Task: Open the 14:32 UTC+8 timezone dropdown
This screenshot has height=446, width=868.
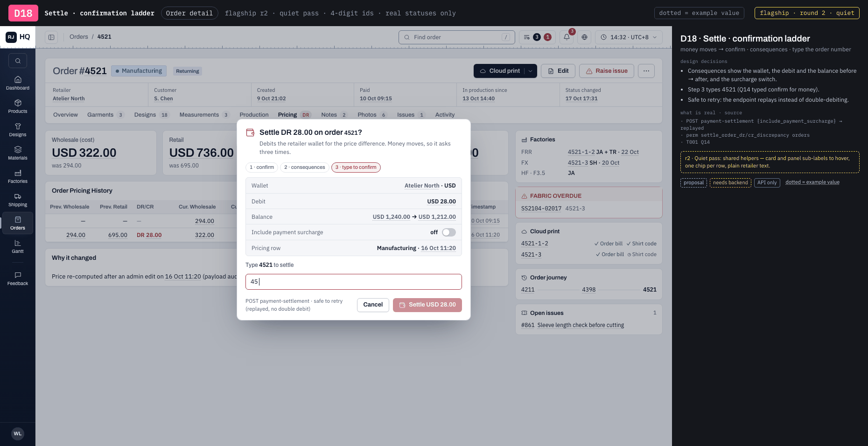Action: (x=629, y=37)
